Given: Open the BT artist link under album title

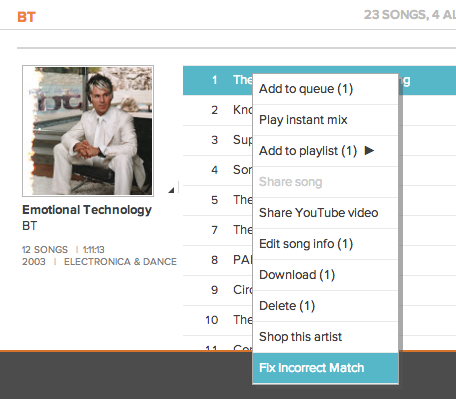Looking at the screenshot, I should click(x=30, y=226).
